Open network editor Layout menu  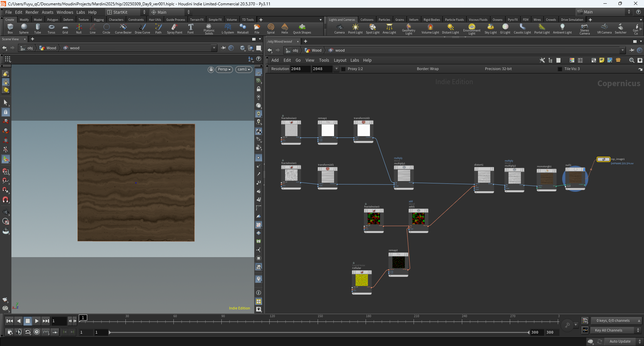340,60
